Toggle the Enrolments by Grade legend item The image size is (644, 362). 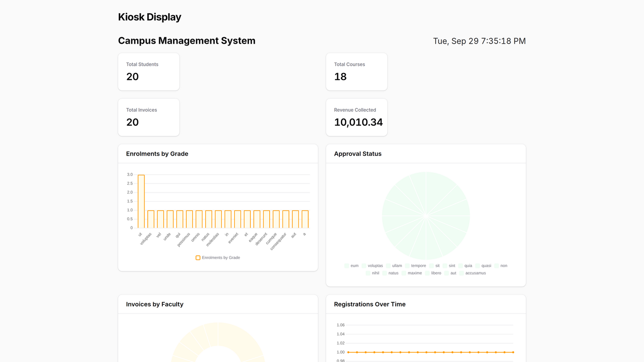click(218, 258)
